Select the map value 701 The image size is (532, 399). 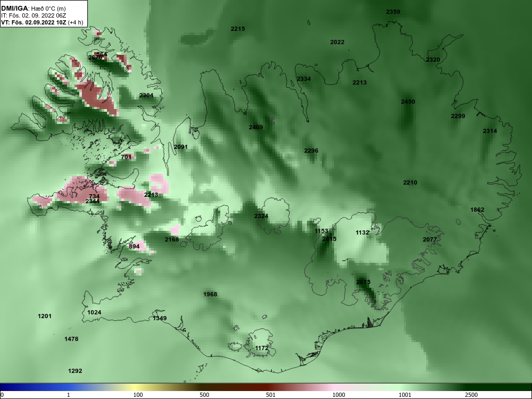[126, 157]
